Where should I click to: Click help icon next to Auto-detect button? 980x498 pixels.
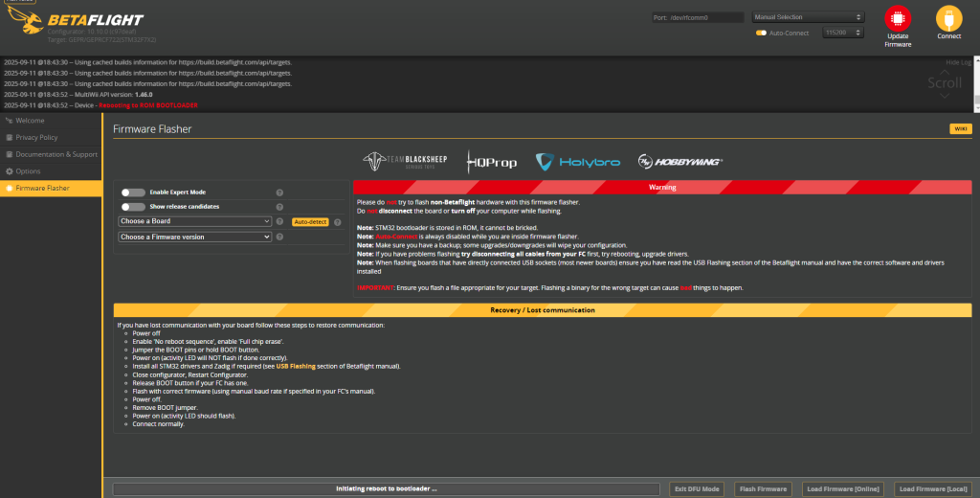coord(338,222)
